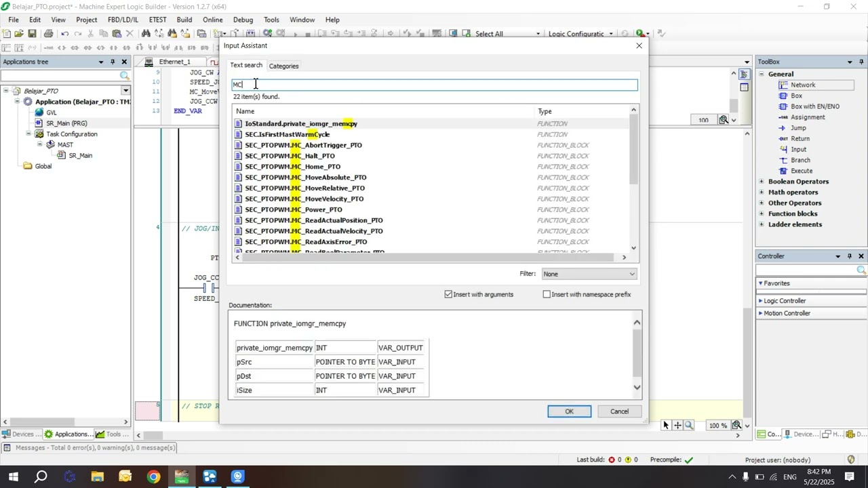868x488 pixels.
Task: Expand the Other Operators ToolBox group
Action: (x=762, y=203)
